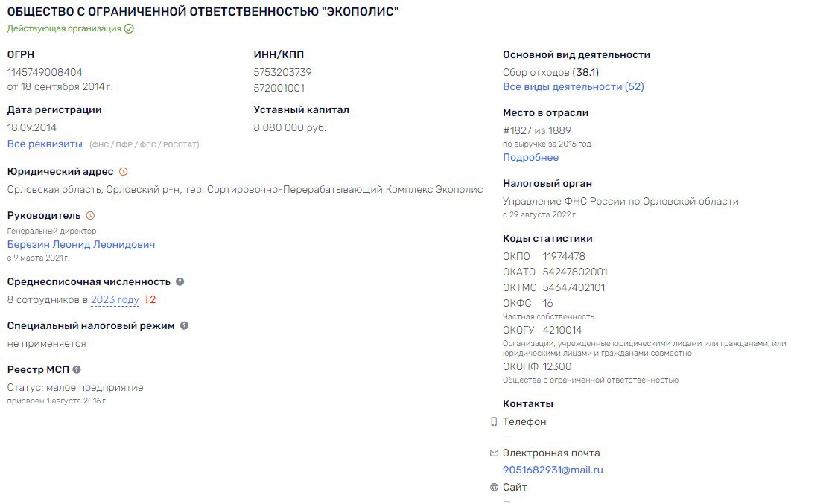Expand the 2023 году headcount link

point(115,300)
